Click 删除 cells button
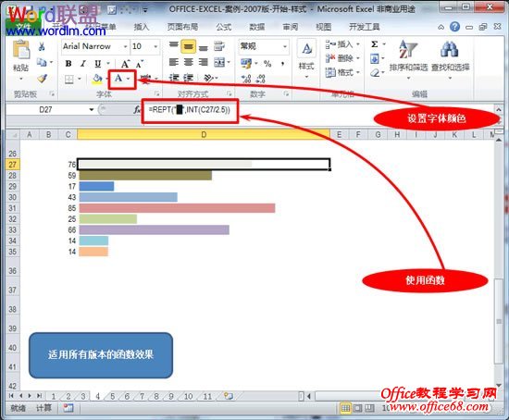 (x=342, y=58)
